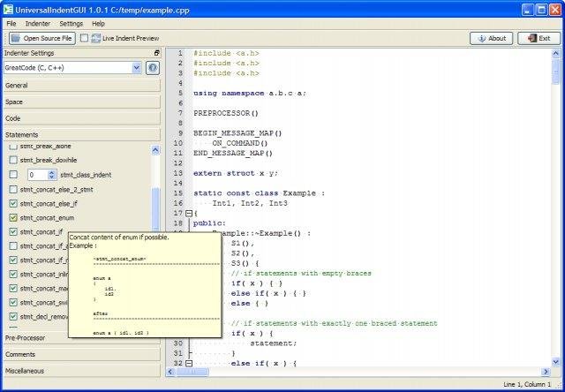Viewport: 565px width, 392px height.
Task: Uncheck the stmt_concat_enum option
Action: (12, 217)
